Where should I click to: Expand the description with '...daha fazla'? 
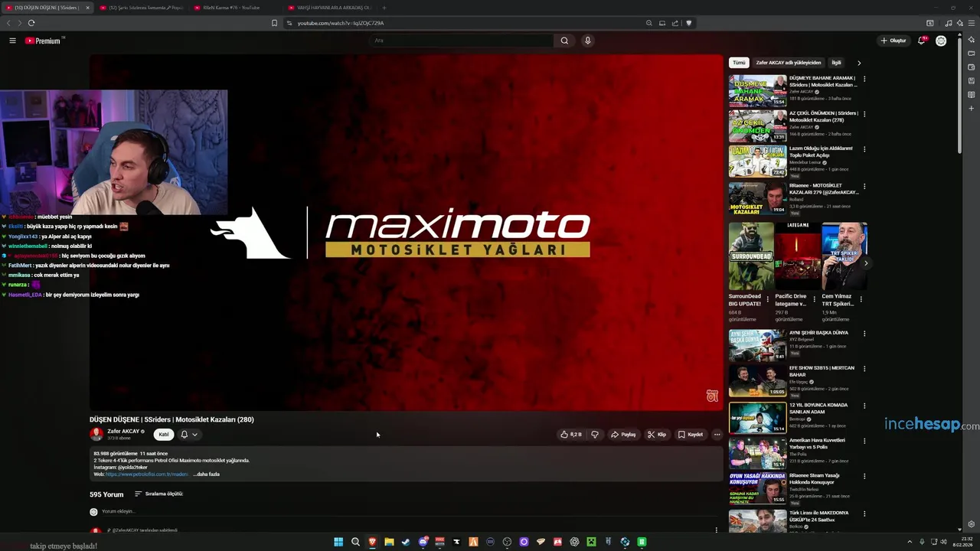(207, 474)
